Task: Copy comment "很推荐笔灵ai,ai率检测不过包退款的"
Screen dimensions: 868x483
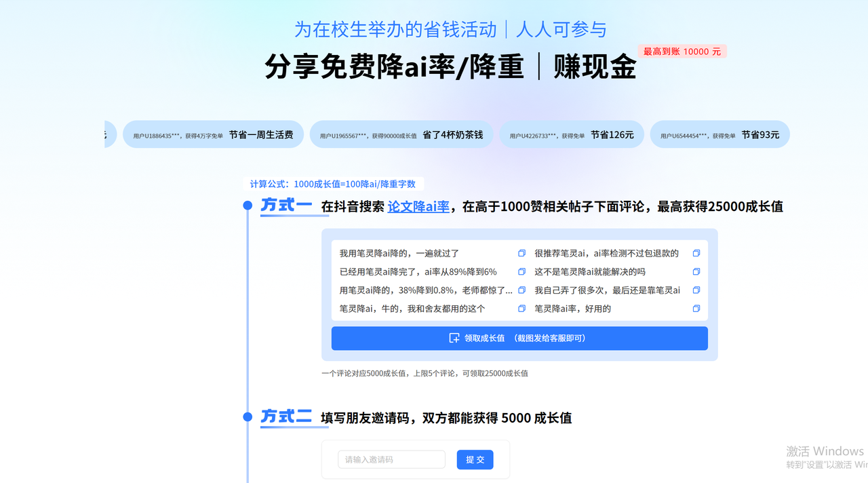Action: (x=696, y=253)
